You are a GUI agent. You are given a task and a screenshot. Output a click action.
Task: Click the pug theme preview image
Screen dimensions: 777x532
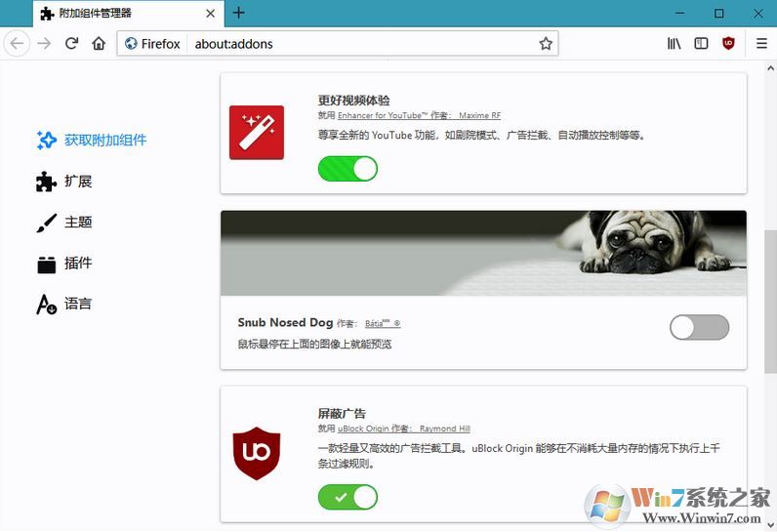coord(483,254)
